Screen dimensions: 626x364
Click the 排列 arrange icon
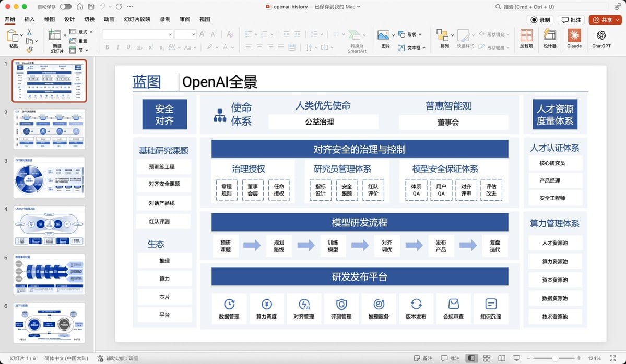click(x=442, y=35)
